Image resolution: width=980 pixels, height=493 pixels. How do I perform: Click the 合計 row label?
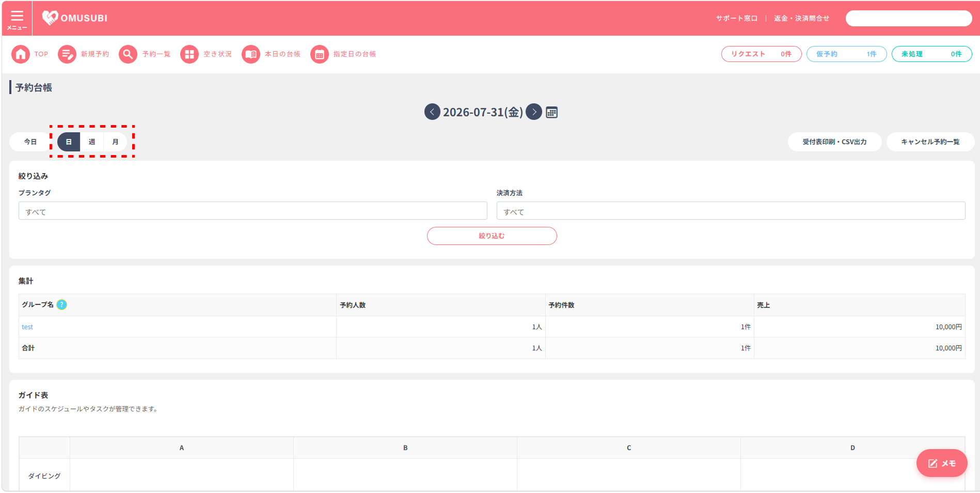28,348
